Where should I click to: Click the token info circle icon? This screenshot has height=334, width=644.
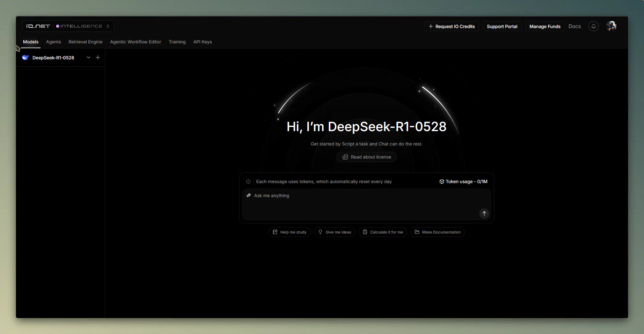[x=248, y=182]
